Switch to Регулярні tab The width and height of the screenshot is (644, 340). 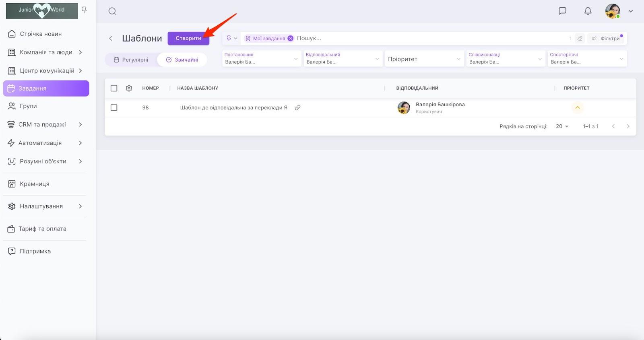pos(131,60)
